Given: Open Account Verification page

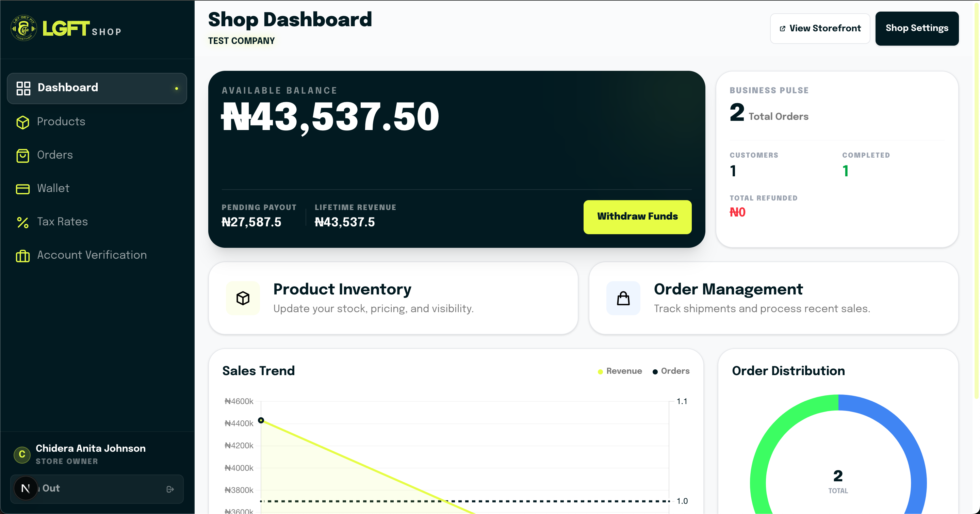Looking at the screenshot, I should [97, 255].
